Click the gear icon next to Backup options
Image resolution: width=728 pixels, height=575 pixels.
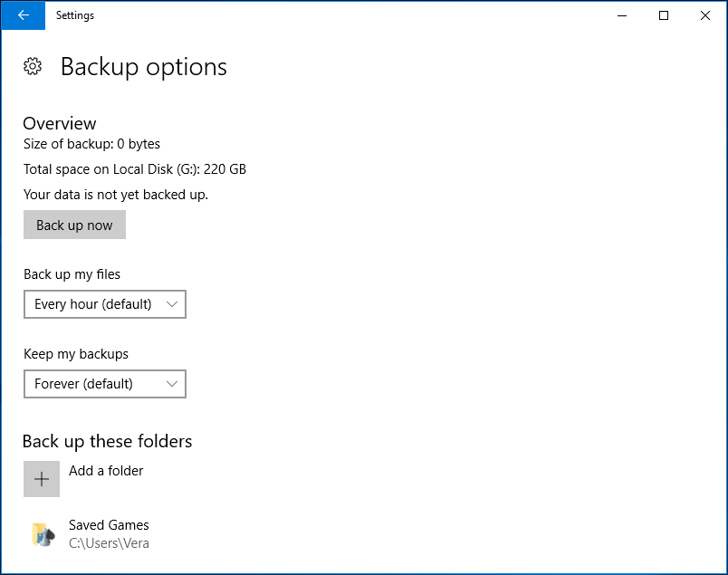(33, 66)
